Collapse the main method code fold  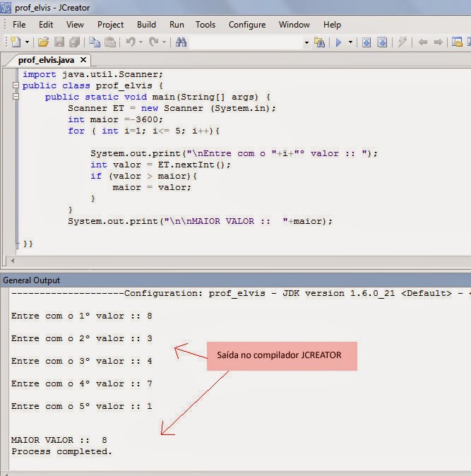(x=16, y=97)
